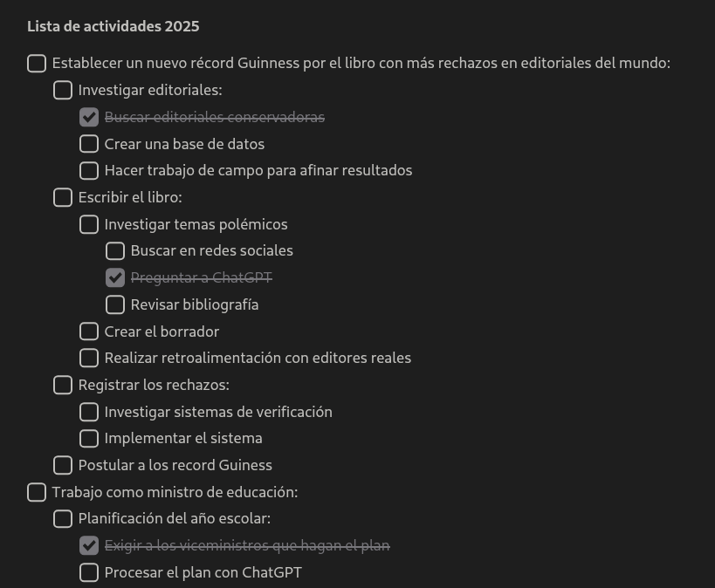Check 'Establecer un nuevo récord Guinness' checkbox

click(37, 64)
